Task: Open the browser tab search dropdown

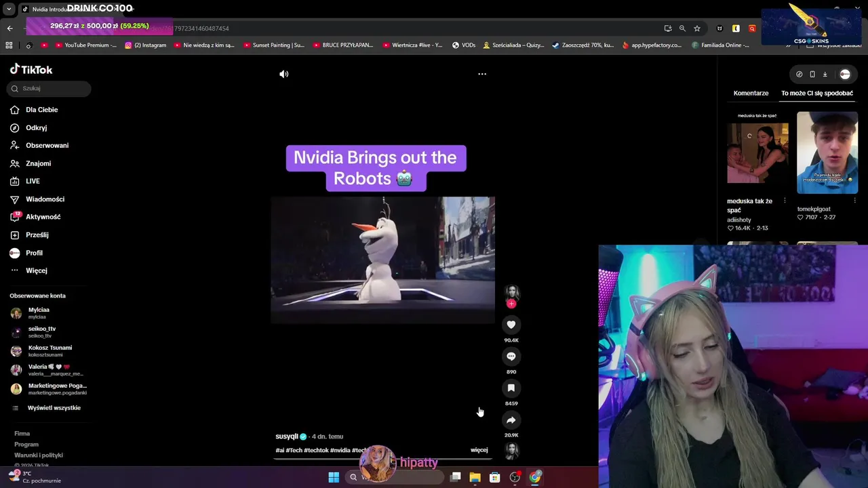Action: 9,9
